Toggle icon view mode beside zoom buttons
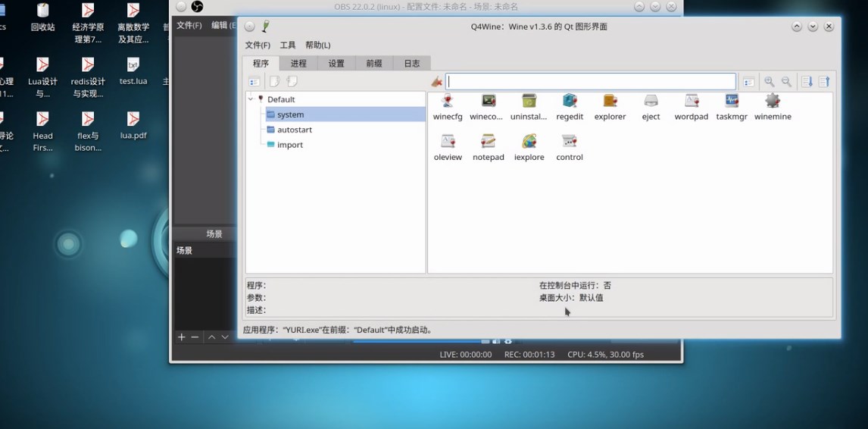The image size is (868, 429). coord(748,82)
